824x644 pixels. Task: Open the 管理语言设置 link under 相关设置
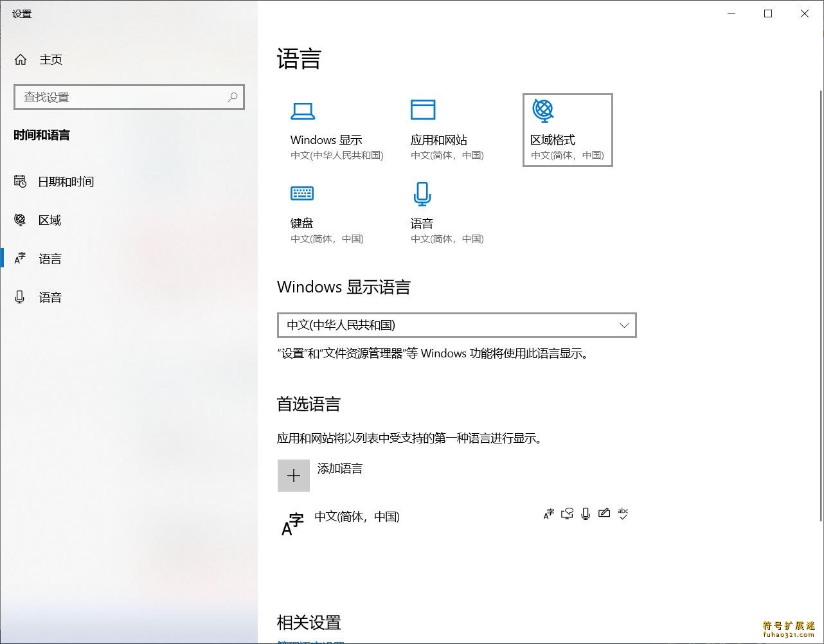[311, 641]
